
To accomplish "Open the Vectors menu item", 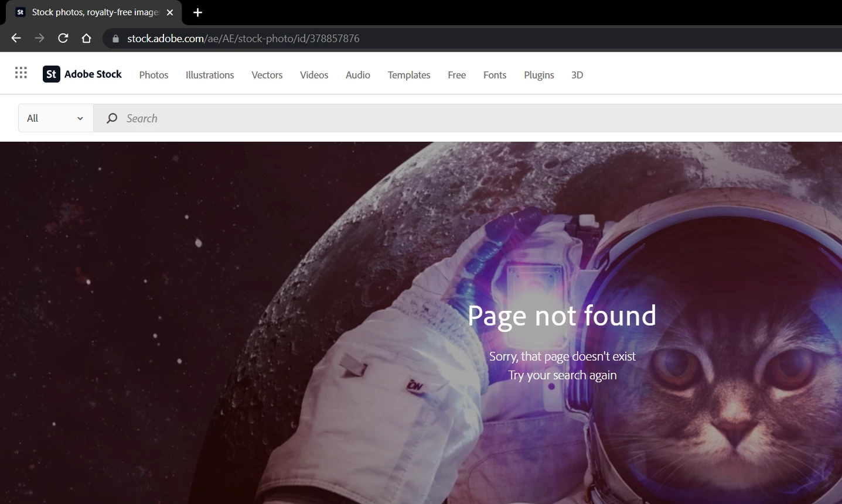I will click(267, 75).
